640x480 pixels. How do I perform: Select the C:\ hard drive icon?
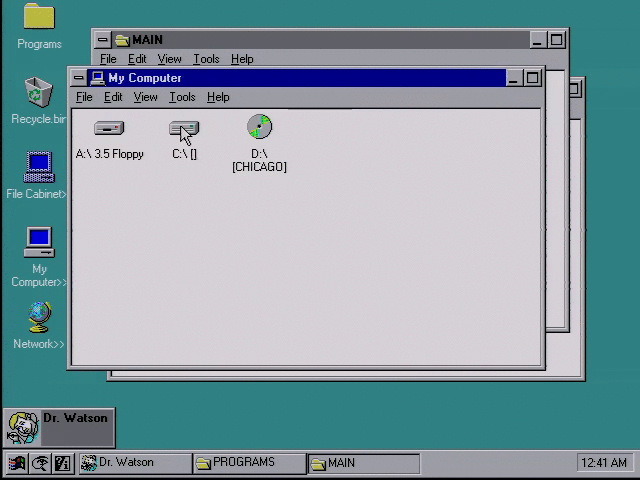click(184, 129)
